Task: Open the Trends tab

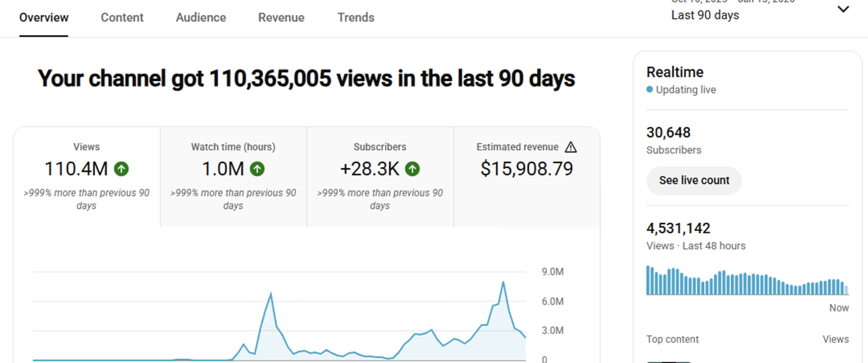Action: click(356, 17)
